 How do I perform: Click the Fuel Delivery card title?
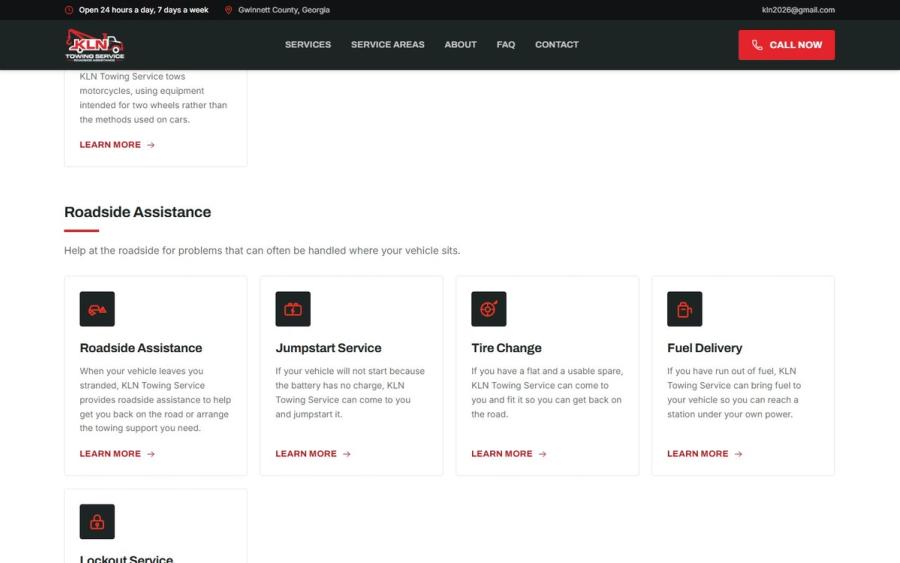(x=704, y=348)
